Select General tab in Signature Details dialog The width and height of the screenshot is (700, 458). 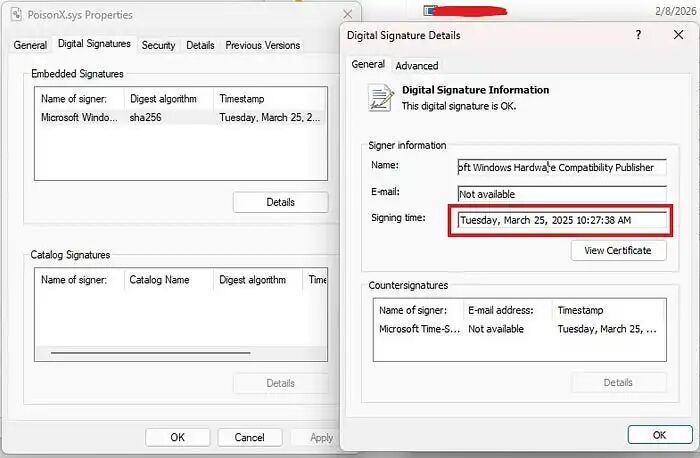coord(368,64)
